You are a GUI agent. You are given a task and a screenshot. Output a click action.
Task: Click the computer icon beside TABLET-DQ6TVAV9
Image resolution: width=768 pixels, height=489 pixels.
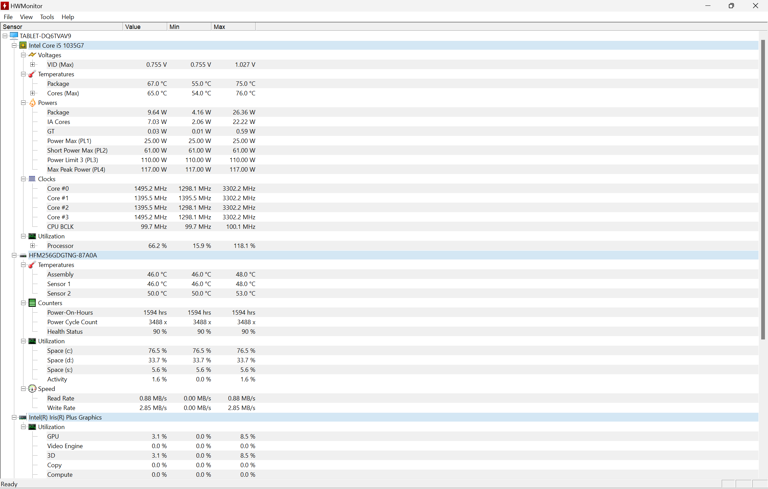coord(14,36)
